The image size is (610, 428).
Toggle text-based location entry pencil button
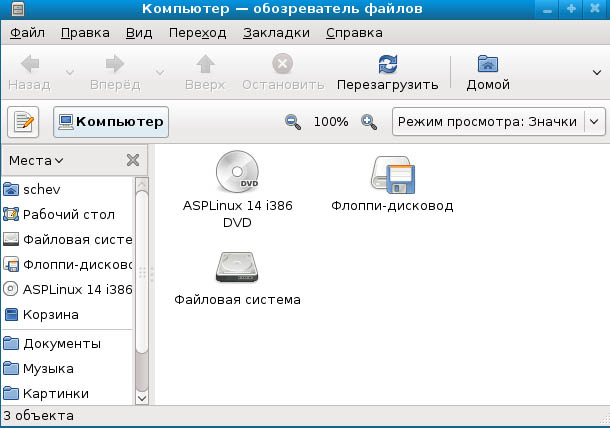pos(23,122)
